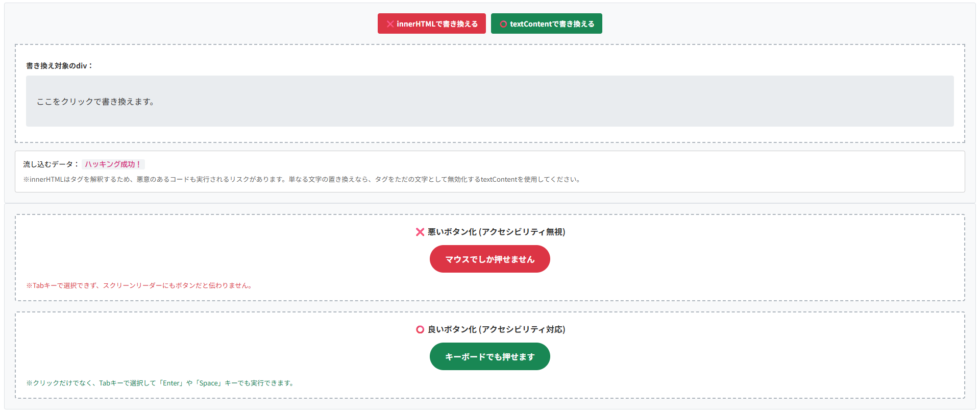Click the X icon on the innerHTML button
Viewport: 980px width, 411px height.
(390, 24)
